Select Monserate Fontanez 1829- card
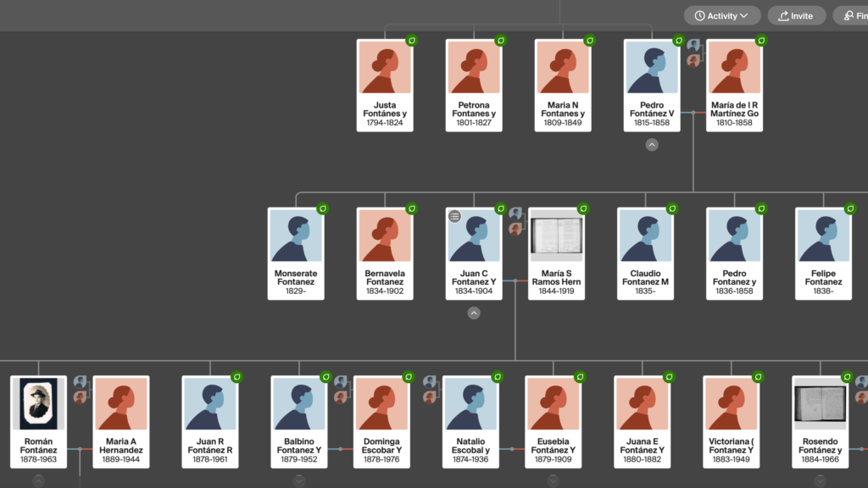Viewport: 868px width, 488px height. point(296,253)
